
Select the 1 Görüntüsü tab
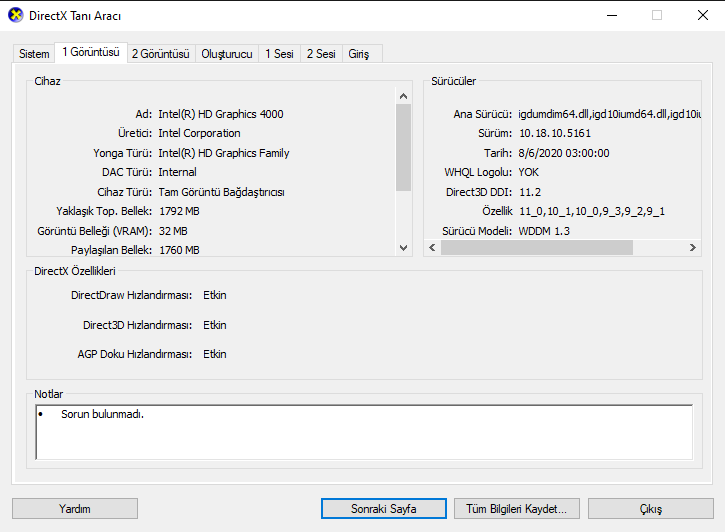[x=91, y=52]
